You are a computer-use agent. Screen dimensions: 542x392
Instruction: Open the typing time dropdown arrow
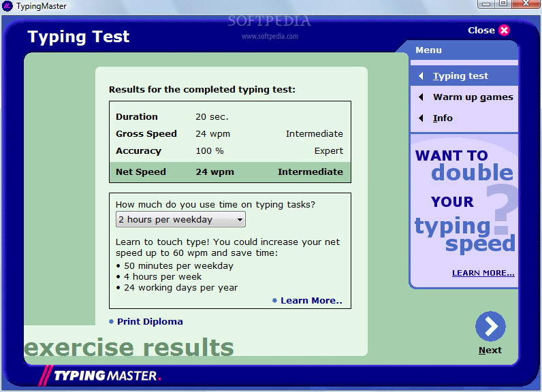[240, 220]
